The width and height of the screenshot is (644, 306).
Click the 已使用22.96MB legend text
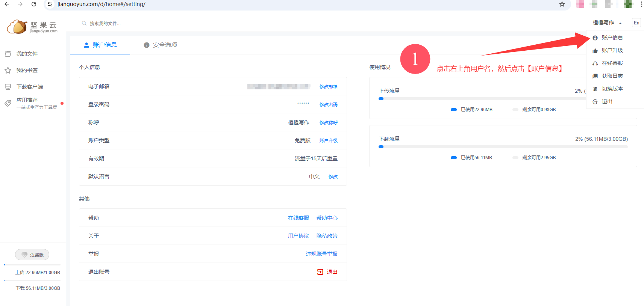tap(477, 110)
